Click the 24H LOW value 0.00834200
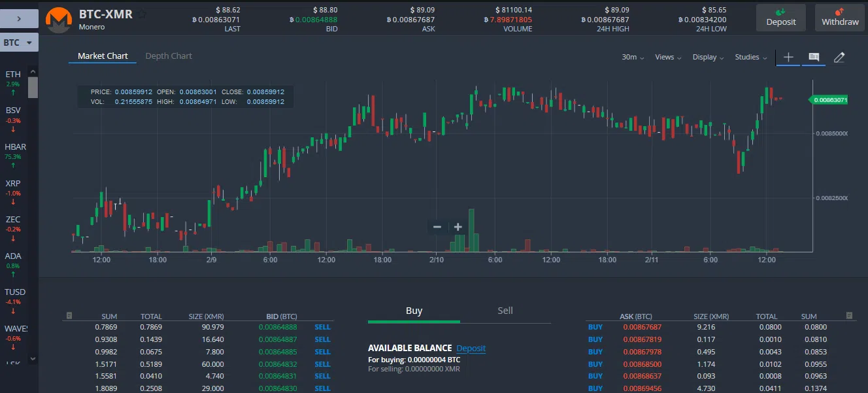 (x=702, y=20)
